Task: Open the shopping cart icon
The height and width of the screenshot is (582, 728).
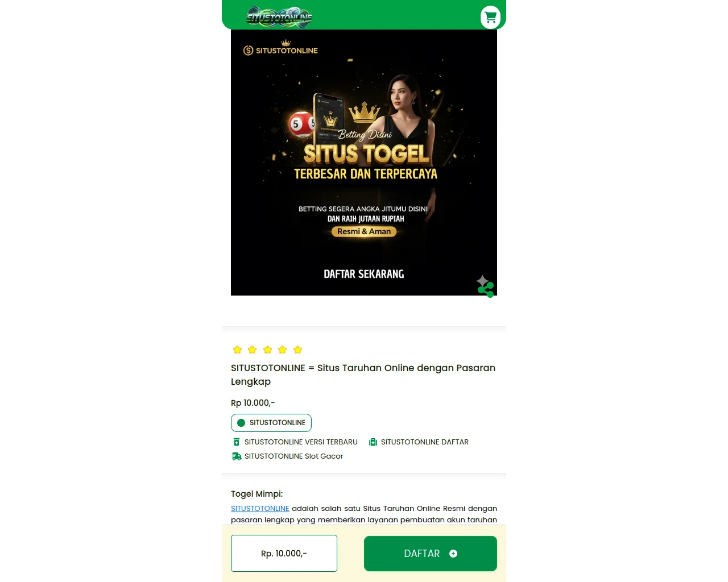Action: pyautogui.click(x=490, y=17)
